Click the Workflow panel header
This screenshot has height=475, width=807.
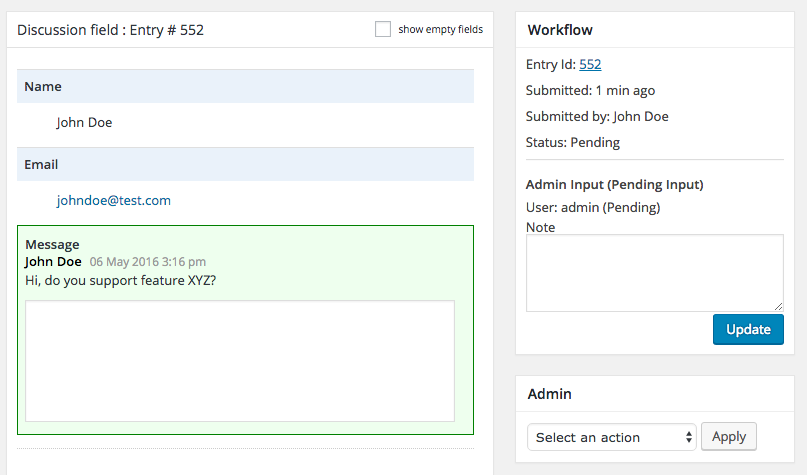pyautogui.click(x=560, y=30)
